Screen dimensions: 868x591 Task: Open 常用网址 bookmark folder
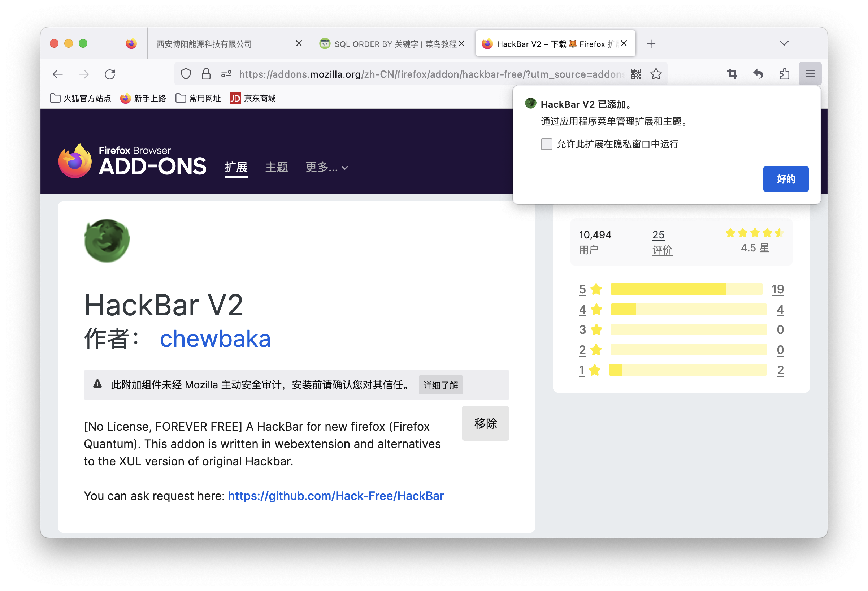pyautogui.click(x=198, y=98)
